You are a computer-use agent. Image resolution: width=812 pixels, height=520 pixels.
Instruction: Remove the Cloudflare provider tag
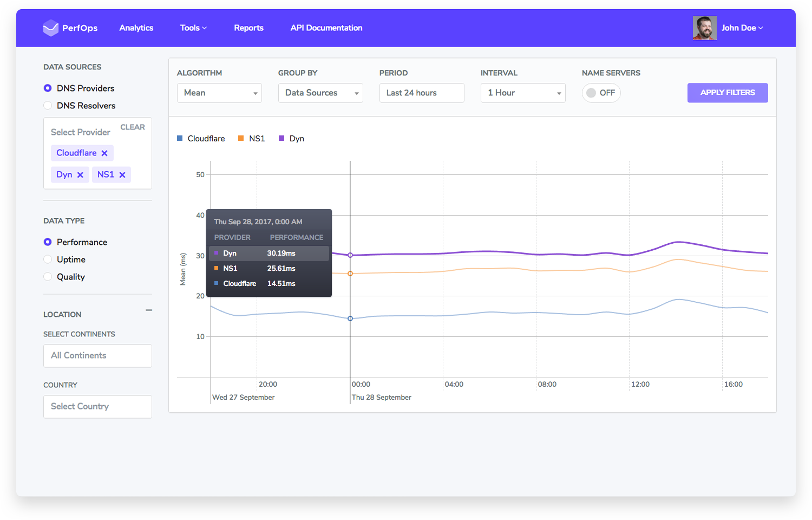[x=104, y=153]
